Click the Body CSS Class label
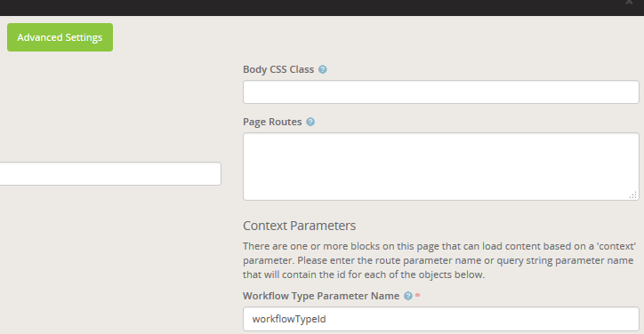The width and height of the screenshot is (644, 334). pyautogui.click(x=278, y=69)
